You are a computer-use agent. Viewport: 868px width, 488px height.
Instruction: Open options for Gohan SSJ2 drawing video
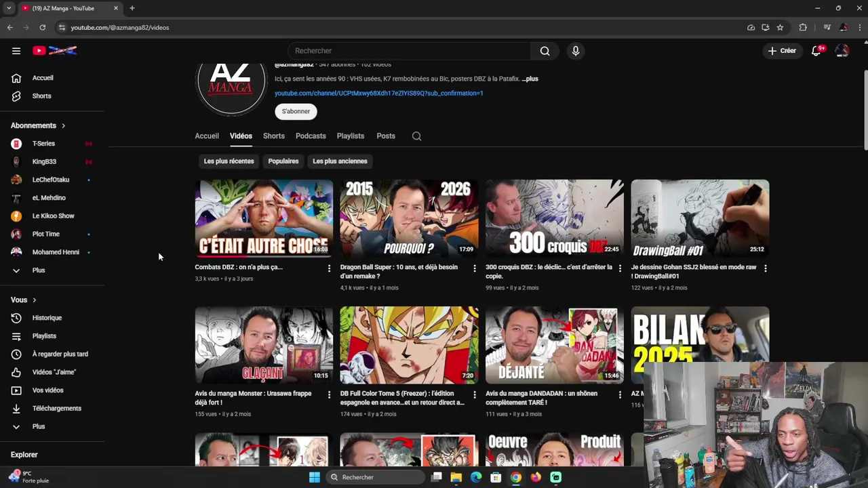coord(765,268)
